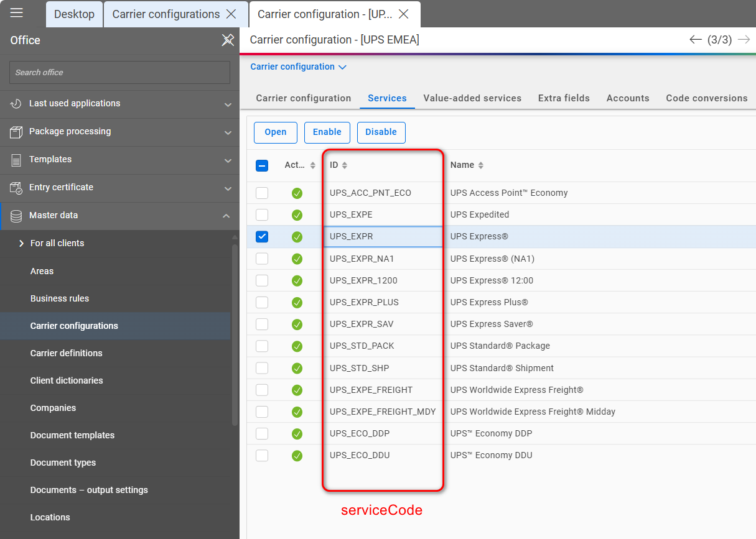The width and height of the screenshot is (756, 539).
Task: Check the UPS_ECO_DDP row checkbox
Action: point(262,433)
